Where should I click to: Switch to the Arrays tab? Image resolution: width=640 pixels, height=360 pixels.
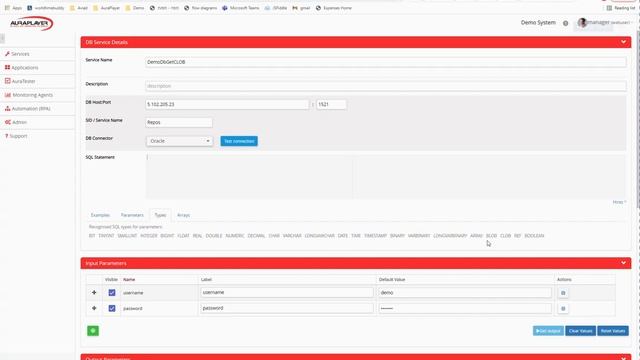coord(183,215)
